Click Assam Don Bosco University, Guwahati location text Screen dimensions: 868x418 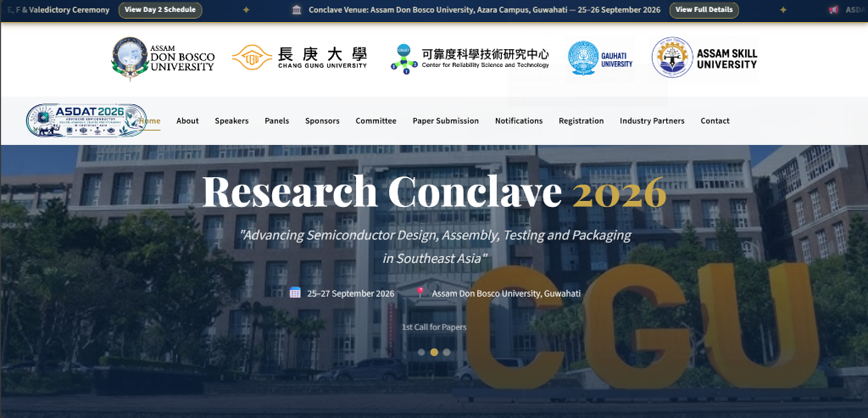tap(506, 293)
